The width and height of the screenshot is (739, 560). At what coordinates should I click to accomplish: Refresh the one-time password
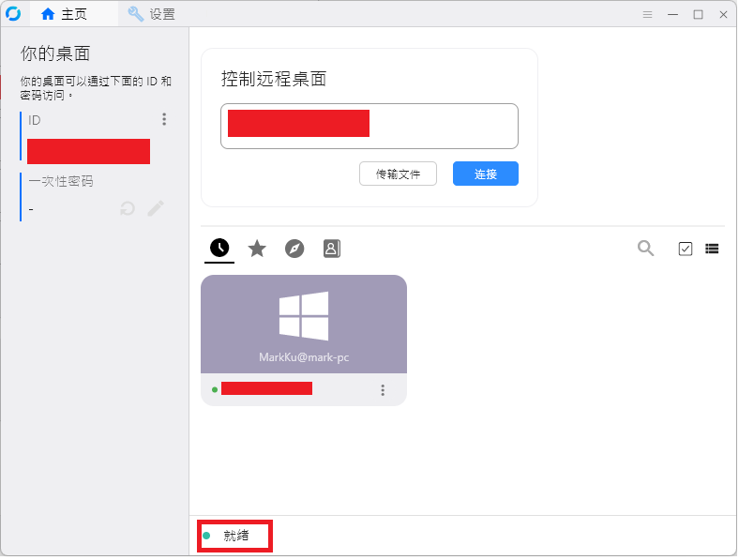pyautogui.click(x=128, y=208)
